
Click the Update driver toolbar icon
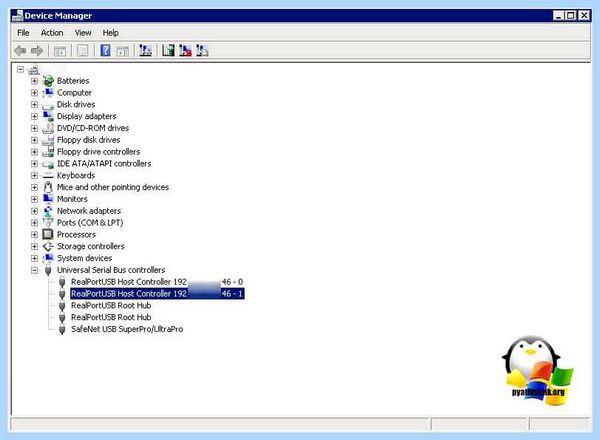coord(168,51)
